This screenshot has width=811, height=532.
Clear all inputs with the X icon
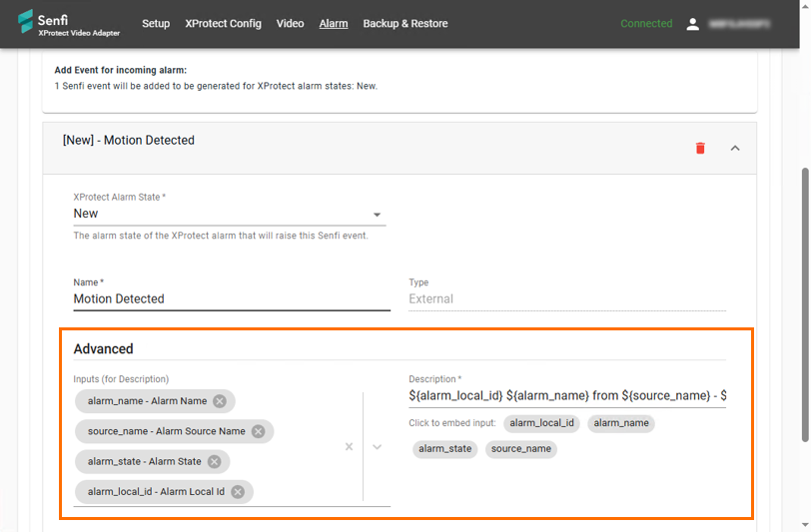pyautogui.click(x=349, y=447)
